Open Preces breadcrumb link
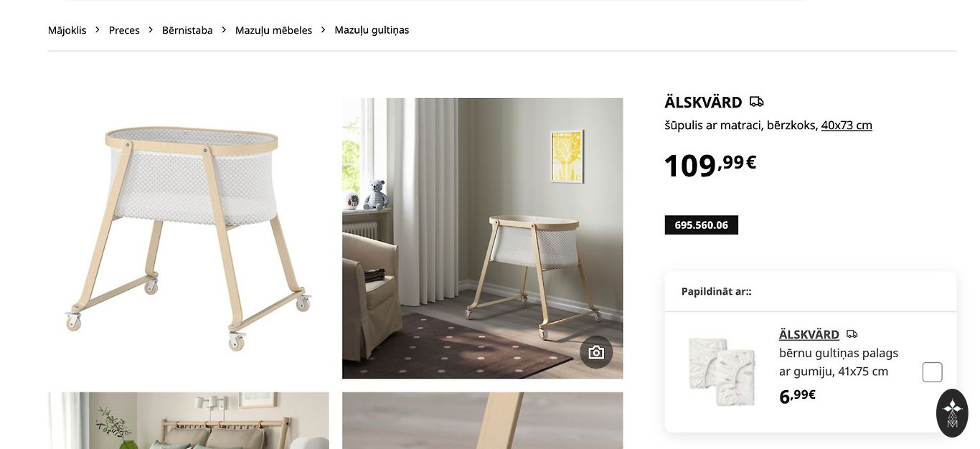This screenshot has width=980, height=449. [x=124, y=30]
